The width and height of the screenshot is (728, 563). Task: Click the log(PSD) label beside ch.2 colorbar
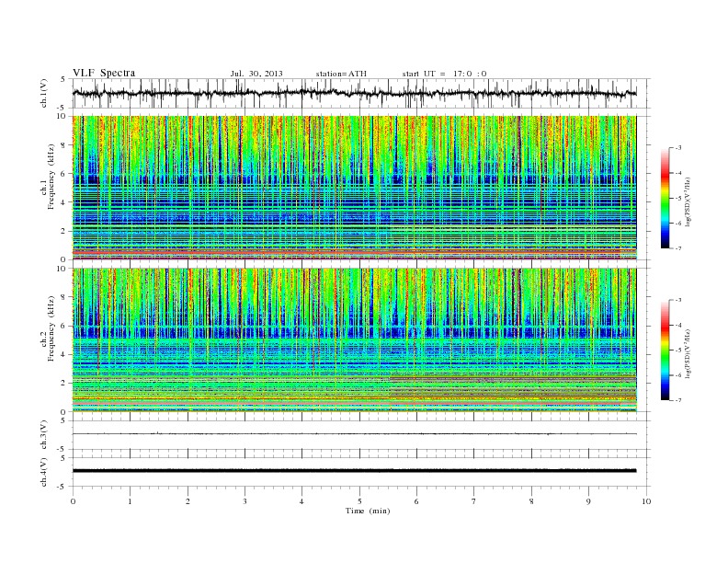click(x=688, y=353)
